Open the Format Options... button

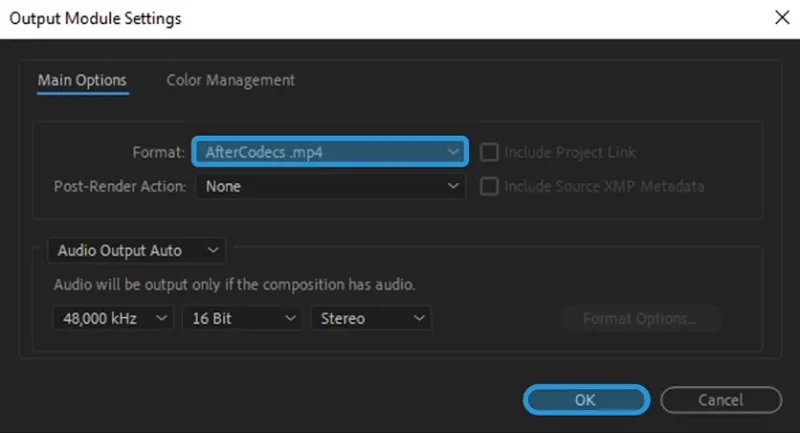pyautogui.click(x=640, y=319)
